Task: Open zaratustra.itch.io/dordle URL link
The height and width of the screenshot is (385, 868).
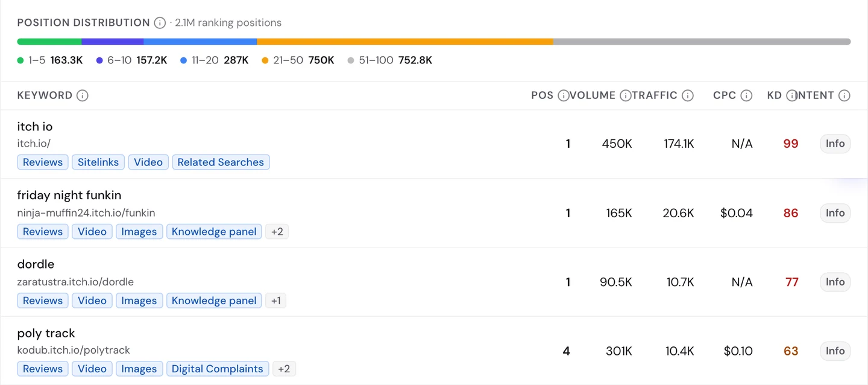Action: (x=75, y=282)
